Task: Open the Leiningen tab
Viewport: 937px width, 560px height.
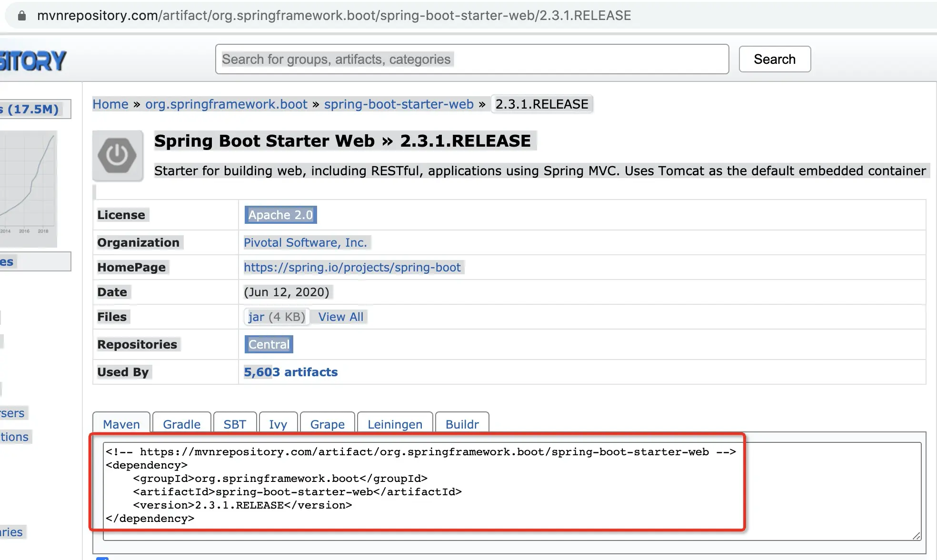Action: pos(395,424)
